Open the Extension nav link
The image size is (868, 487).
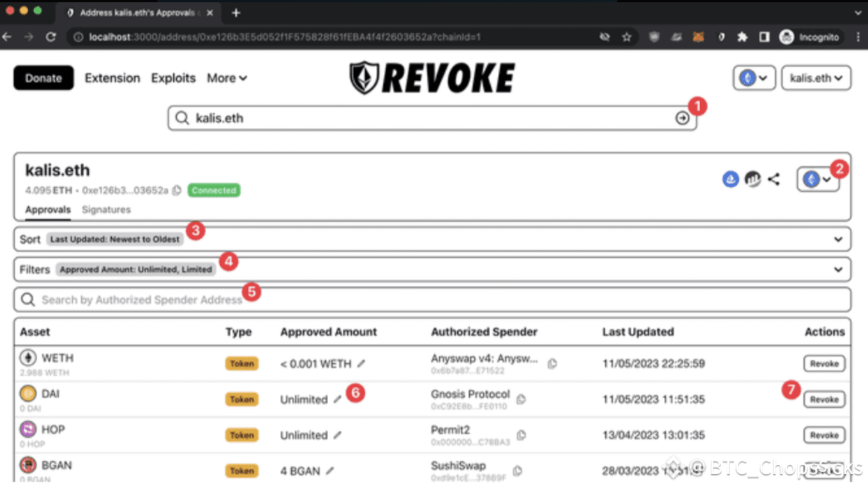(x=112, y=78)
